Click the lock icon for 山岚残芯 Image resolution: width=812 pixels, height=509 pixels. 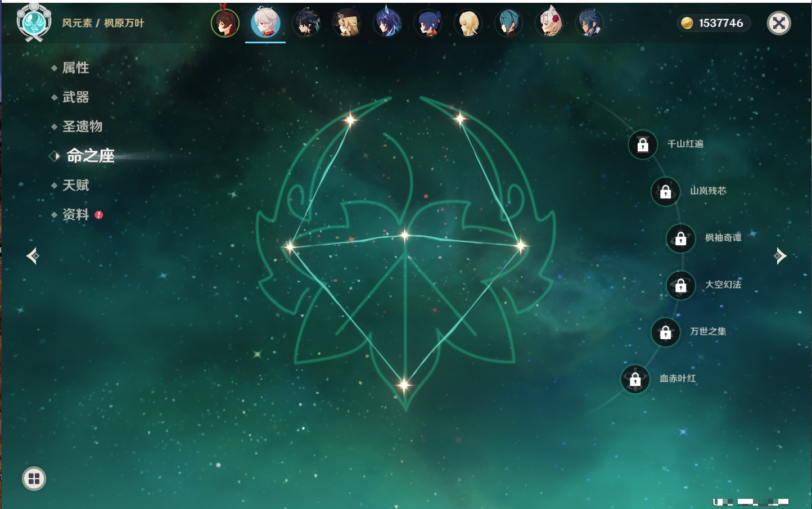[x=666, y=191]
